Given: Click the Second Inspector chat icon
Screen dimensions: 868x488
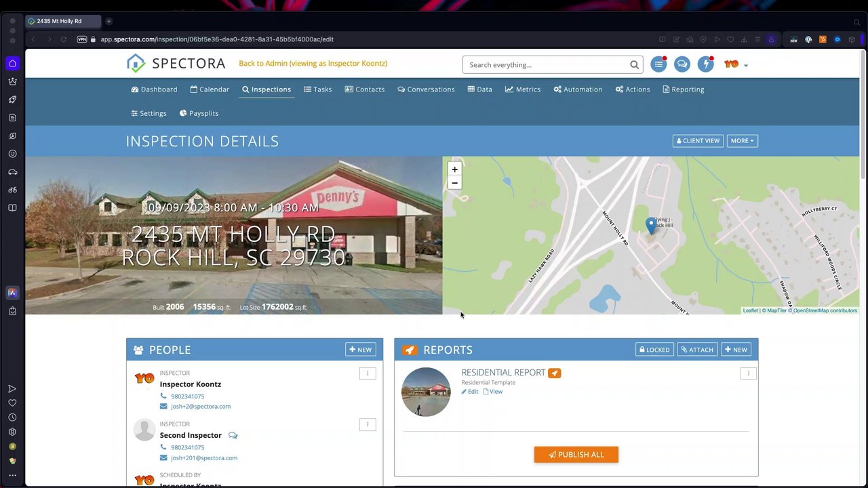Looking at the screenshot, I should (x=233, y=435).
